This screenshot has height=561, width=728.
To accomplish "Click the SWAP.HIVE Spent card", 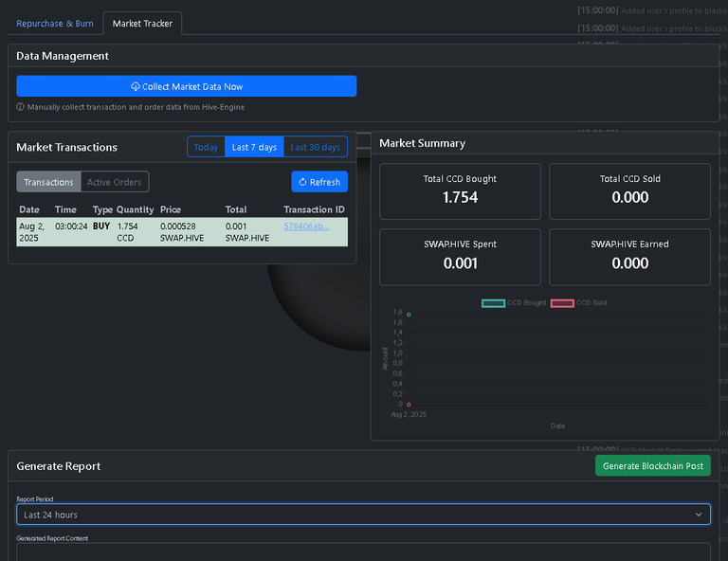I will point(460,257).
